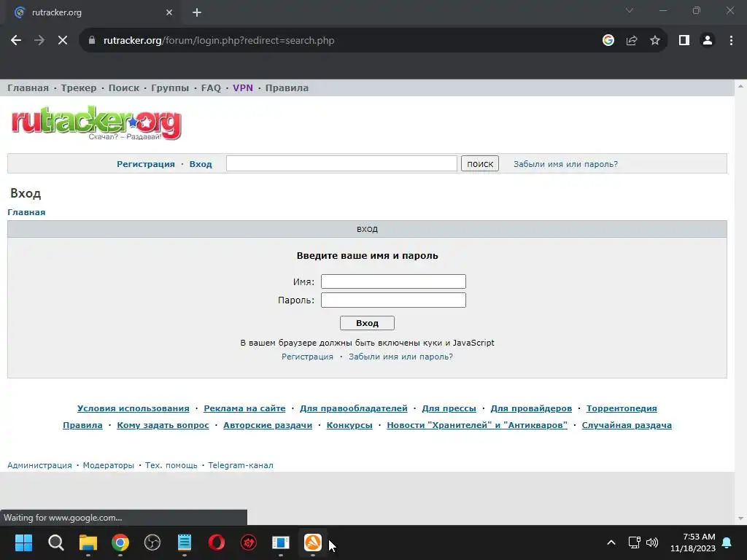The height and width of the screenshot is (560, 747).
Task: Click the rutracker.org logo
Action: point(96,122)
